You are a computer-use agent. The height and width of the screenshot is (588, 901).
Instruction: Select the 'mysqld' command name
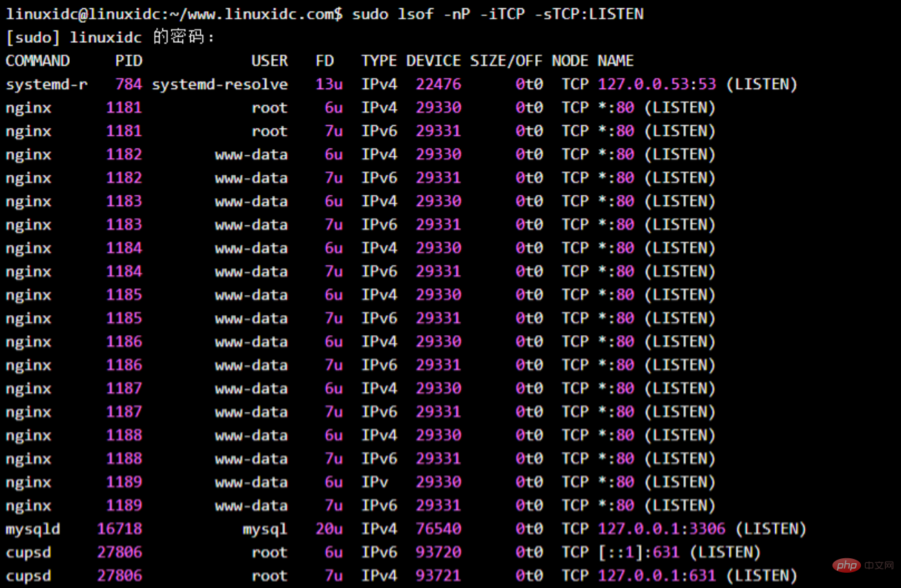[32, 529]
